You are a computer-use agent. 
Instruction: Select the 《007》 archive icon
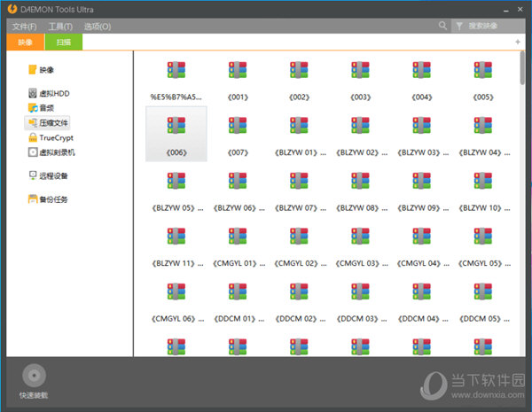click(238, 126)
